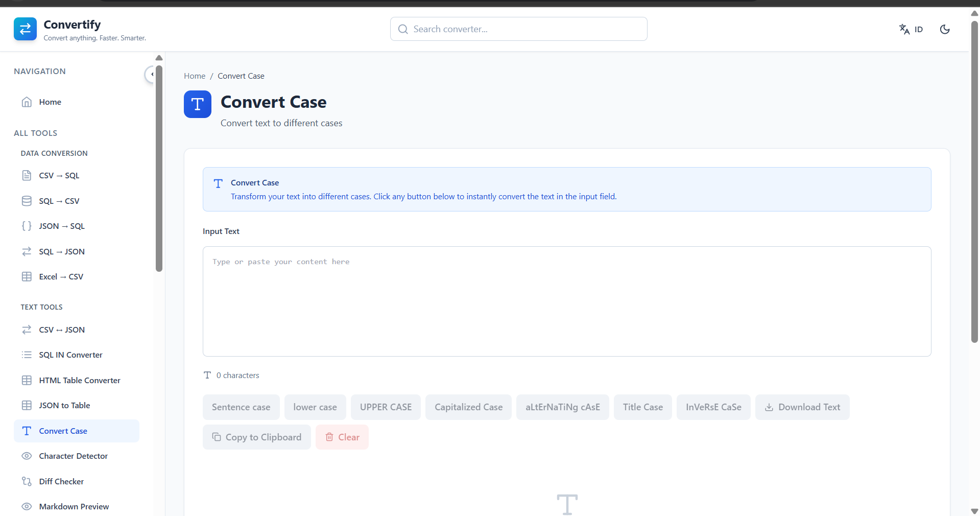Click the info banner T icon

(218, 183)
